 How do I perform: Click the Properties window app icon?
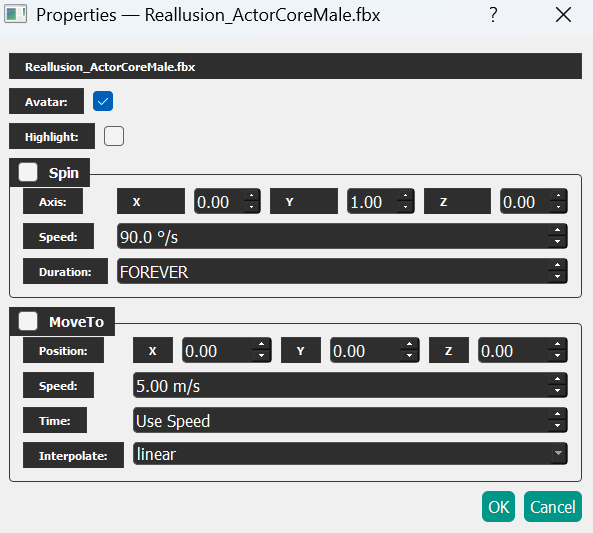tap(16, 14)
